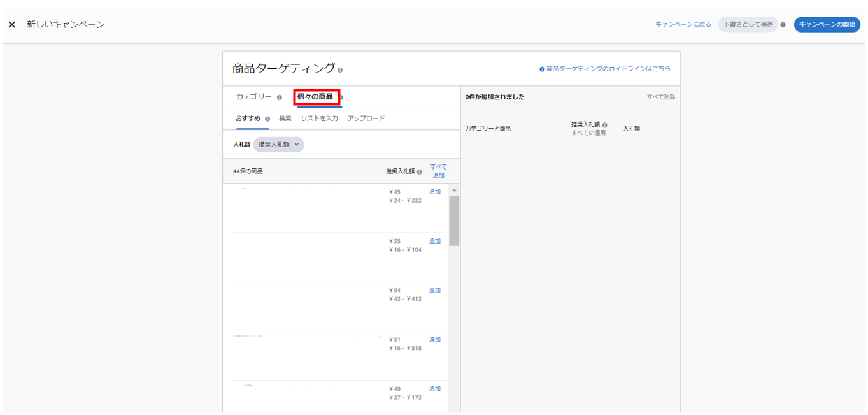
Task: Add product with ¥35 suggested bid
Action: (435, 241)
